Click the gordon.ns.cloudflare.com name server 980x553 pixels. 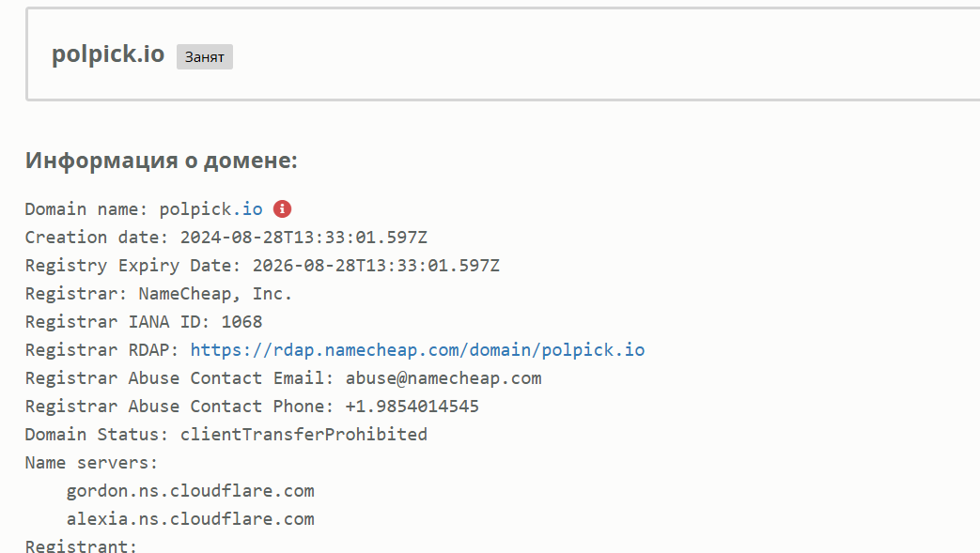[x=190, y=491]
